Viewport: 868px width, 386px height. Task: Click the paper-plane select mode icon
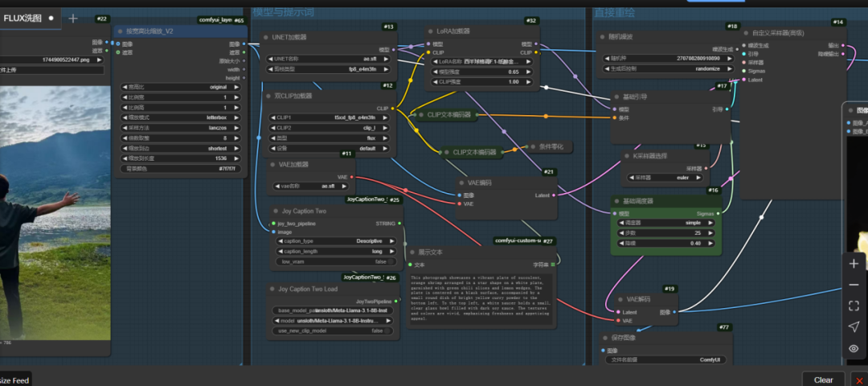853,326
